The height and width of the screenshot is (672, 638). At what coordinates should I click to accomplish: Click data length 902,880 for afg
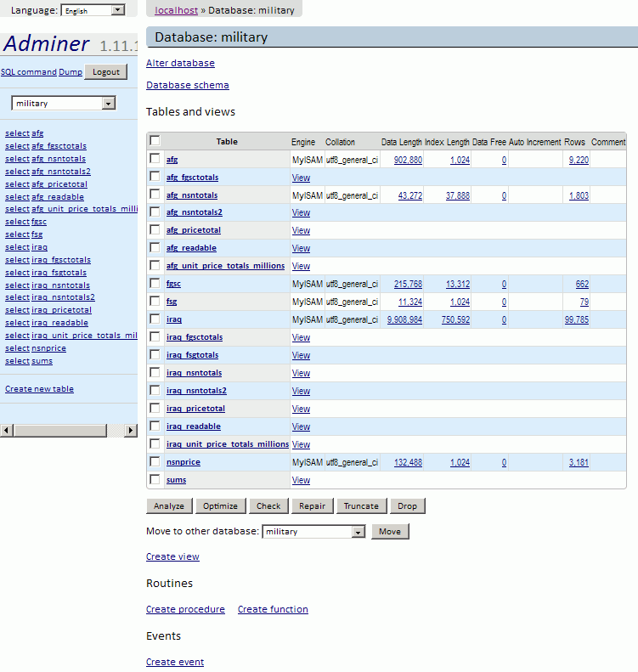point(408,160)
